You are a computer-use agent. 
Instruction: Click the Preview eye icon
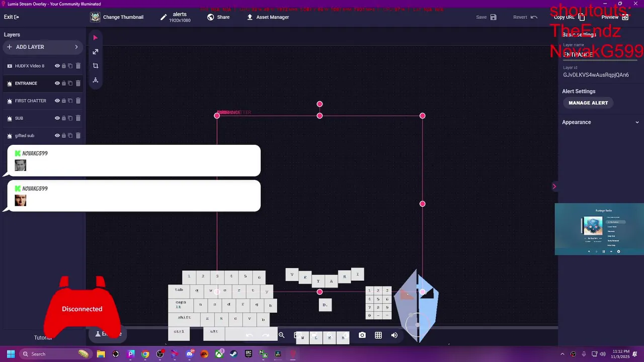(625, 17)
